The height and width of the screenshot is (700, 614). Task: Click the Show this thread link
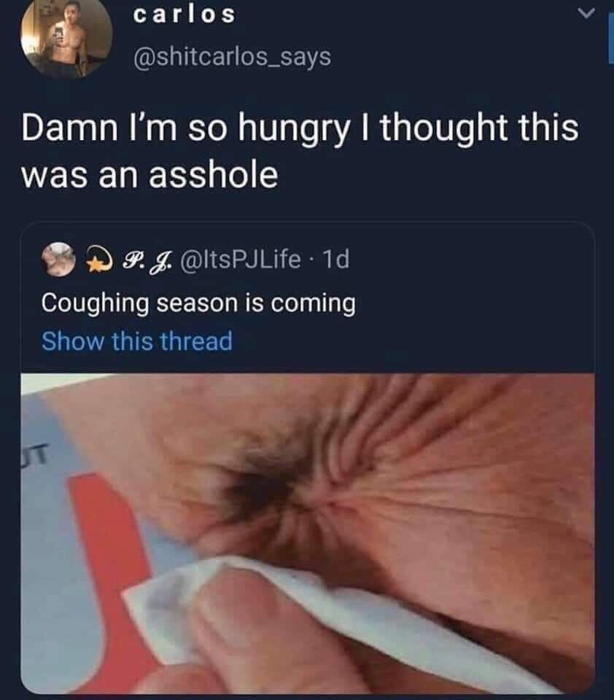(x=137, y=341)
